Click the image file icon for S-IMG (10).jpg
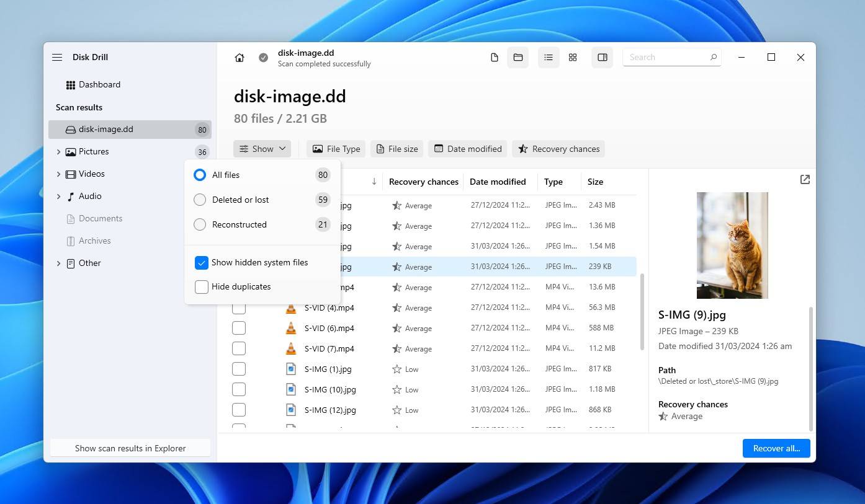 pos(291,389)
